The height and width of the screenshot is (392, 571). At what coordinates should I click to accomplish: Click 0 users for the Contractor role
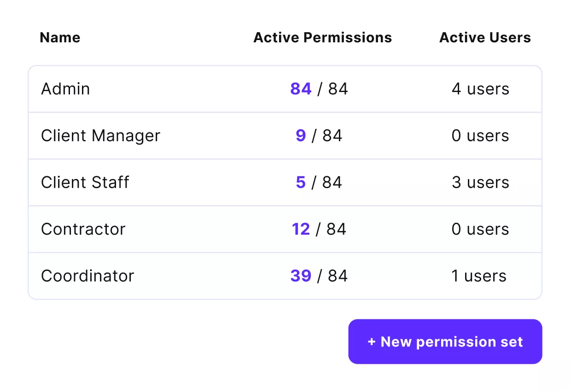[480, 229]
